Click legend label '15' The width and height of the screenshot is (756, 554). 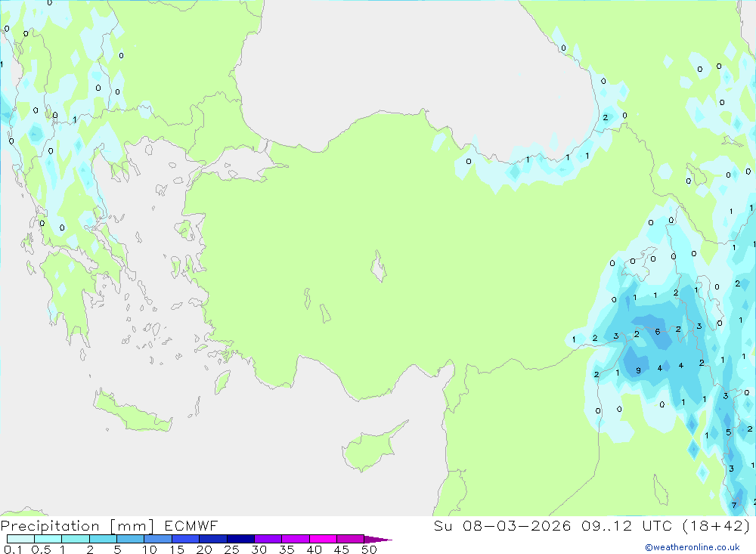[177, 549]
